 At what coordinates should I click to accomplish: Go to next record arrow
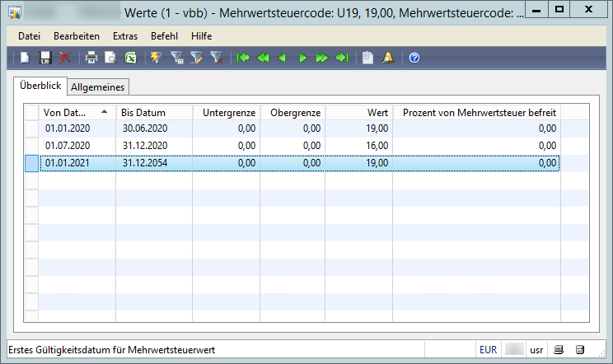(302, 58)
